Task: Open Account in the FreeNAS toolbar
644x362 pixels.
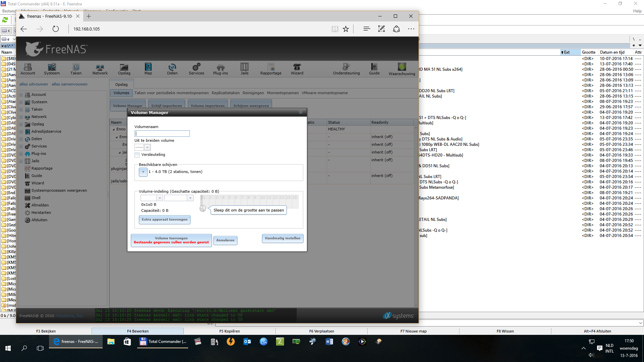Action: point(28,69)
